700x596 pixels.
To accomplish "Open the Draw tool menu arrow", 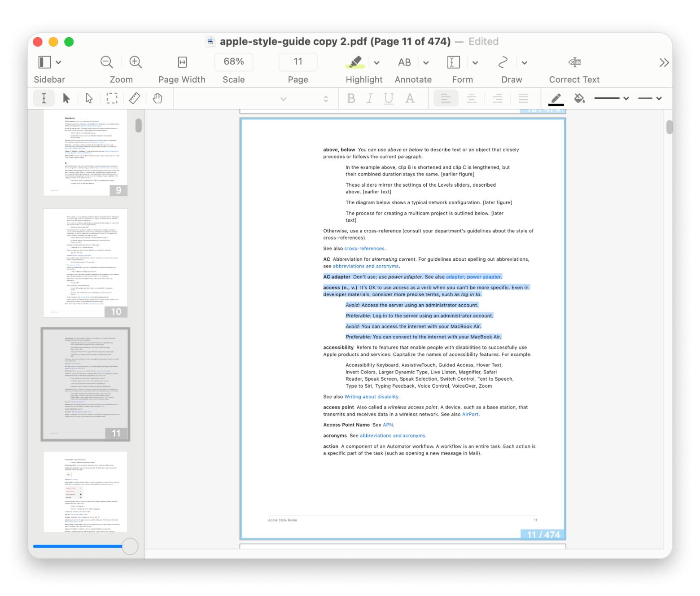I will click(x=524, y=62).
